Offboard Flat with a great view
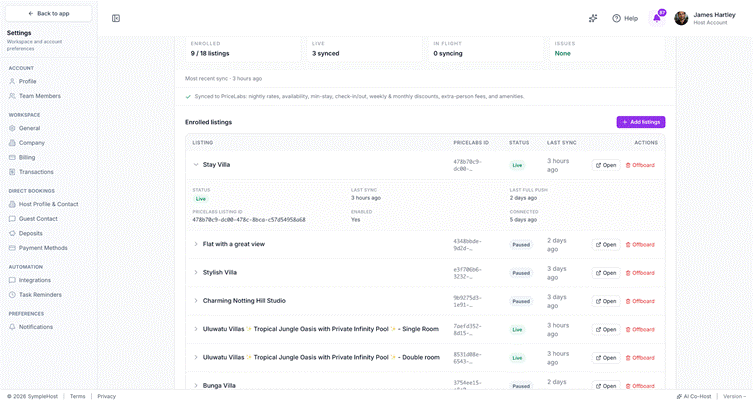The width and height of the screenshot is (753, 403). pos(640,244)
